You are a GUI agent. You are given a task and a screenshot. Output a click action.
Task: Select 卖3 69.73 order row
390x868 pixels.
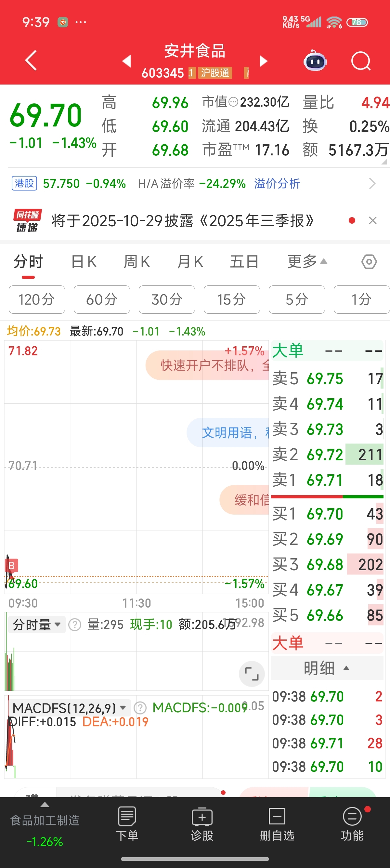(327, 429)
